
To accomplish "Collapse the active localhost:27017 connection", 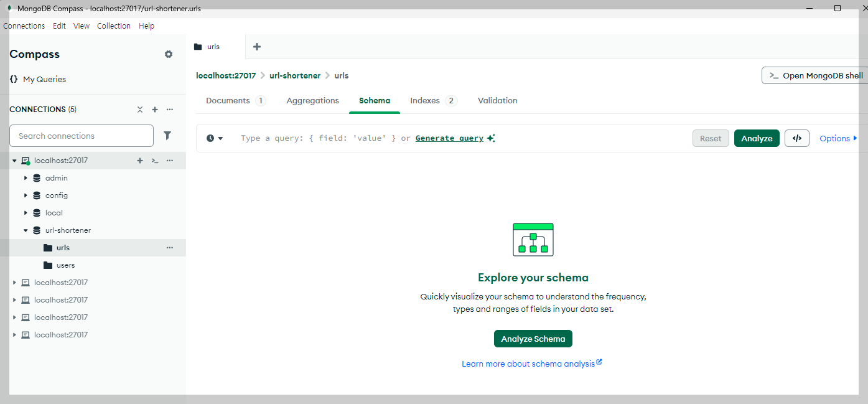I will pyautogui.click(x=14, y=161).
